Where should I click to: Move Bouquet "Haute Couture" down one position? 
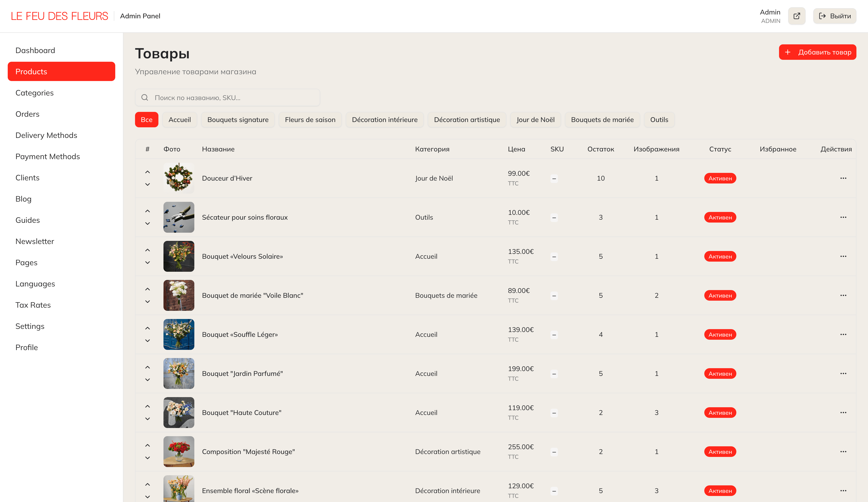click(147, 419)
